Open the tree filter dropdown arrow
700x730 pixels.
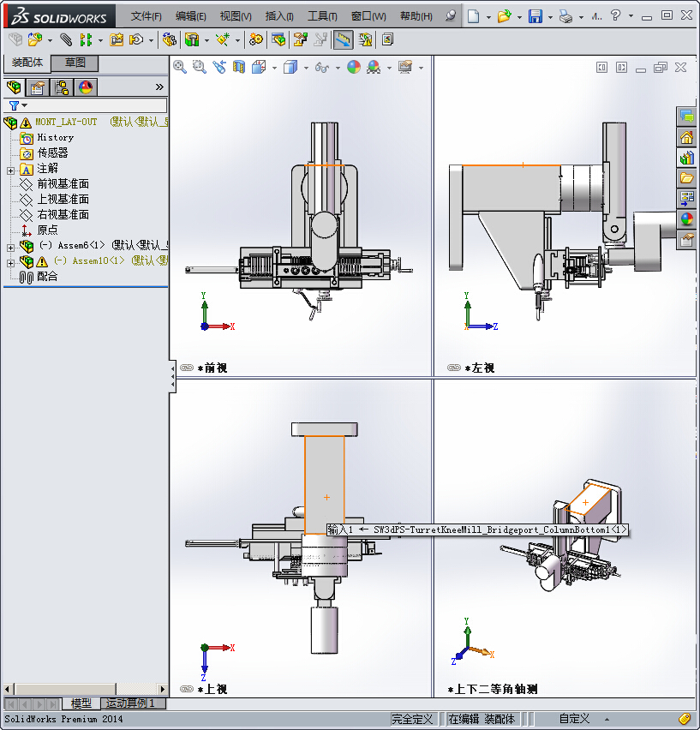tap(25, 105)
